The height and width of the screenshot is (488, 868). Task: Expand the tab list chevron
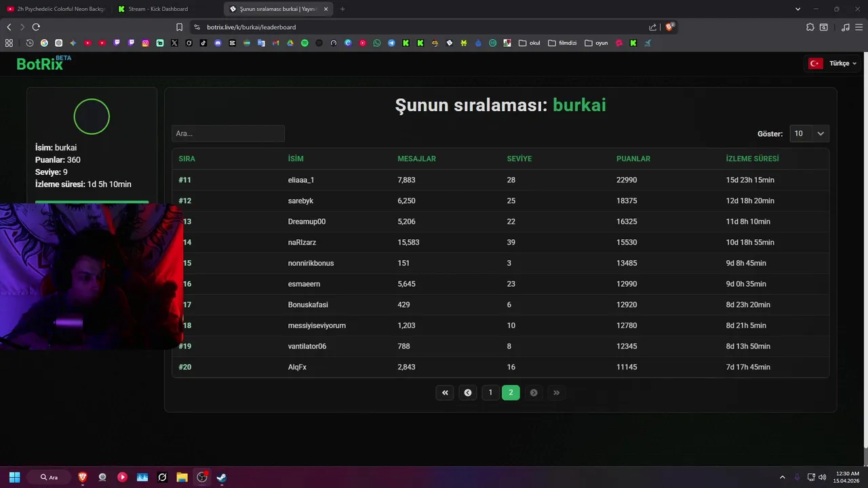pos(797,9)
